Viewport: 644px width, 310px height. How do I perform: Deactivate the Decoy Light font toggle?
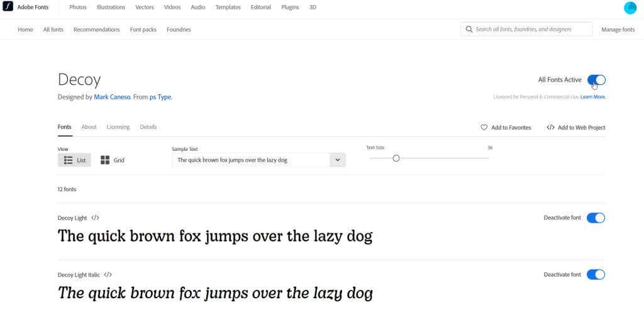596,218
